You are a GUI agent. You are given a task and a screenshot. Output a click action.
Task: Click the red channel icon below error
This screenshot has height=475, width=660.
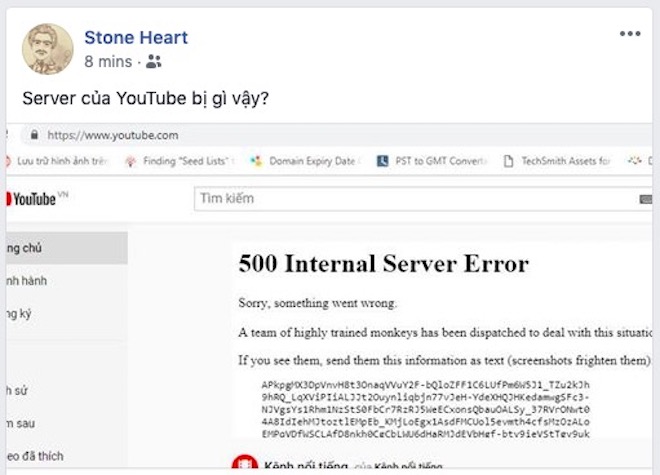click(x=245, y=464)
